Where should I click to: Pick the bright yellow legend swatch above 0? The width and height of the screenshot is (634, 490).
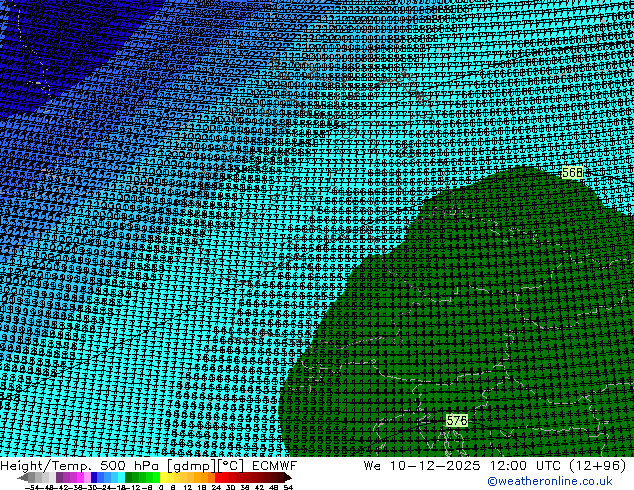163,477
